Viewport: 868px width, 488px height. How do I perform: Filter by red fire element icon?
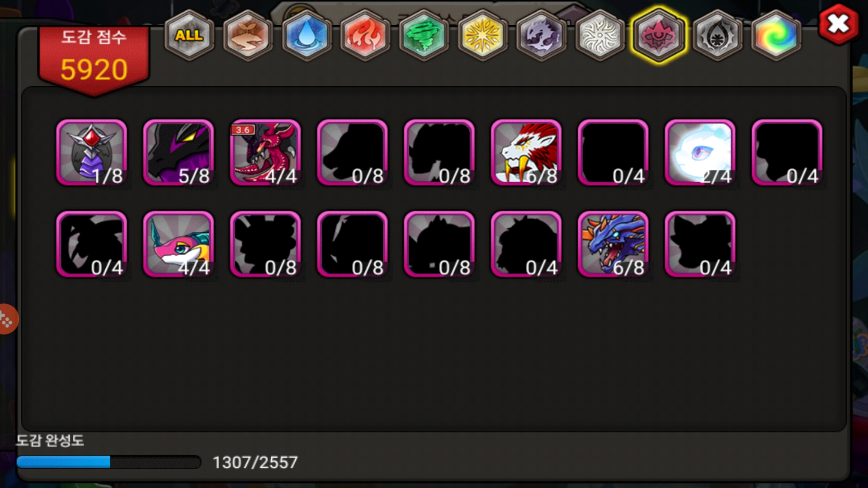tap(365, 35)
